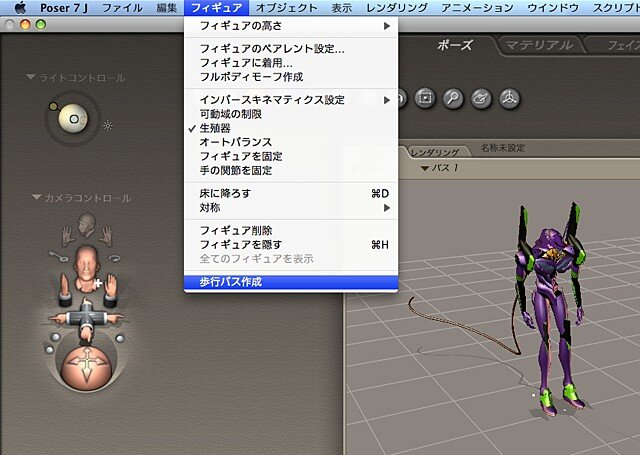Screen dimensions: 640x455
Task: Uncheck the 生殖器 menu option
Action: click(291, 128)
